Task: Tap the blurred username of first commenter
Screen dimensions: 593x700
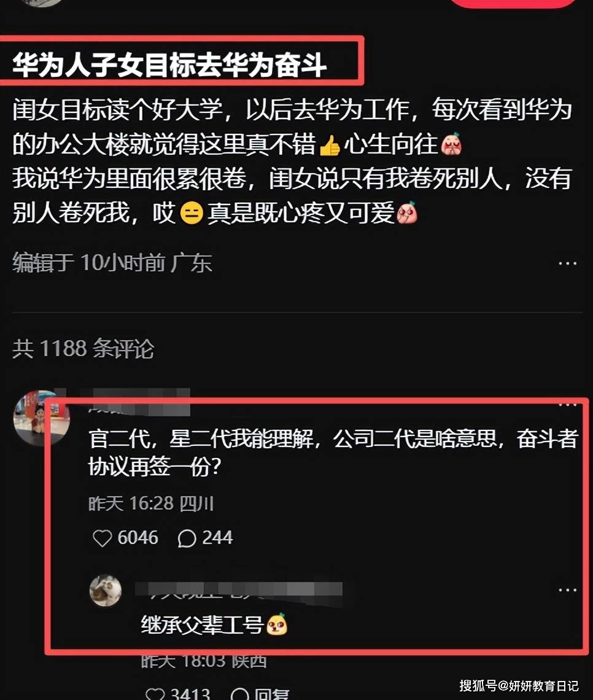Action: [139, 402]
